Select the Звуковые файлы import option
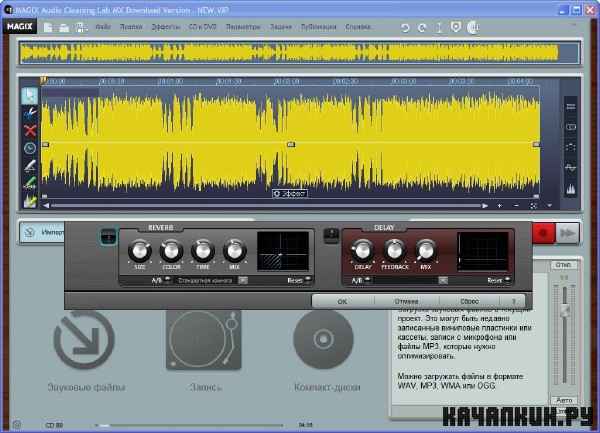Screen dimensions: 600x433 click(x=85, y=351)
